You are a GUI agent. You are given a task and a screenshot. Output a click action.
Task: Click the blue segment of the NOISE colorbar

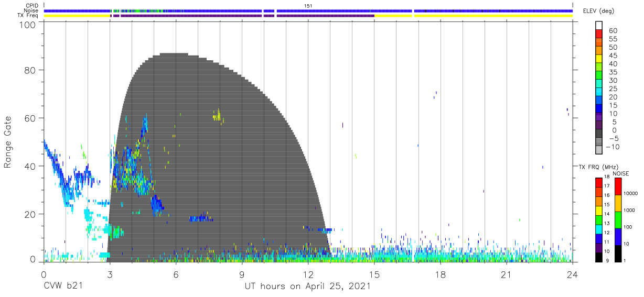[x=618, y=237]
